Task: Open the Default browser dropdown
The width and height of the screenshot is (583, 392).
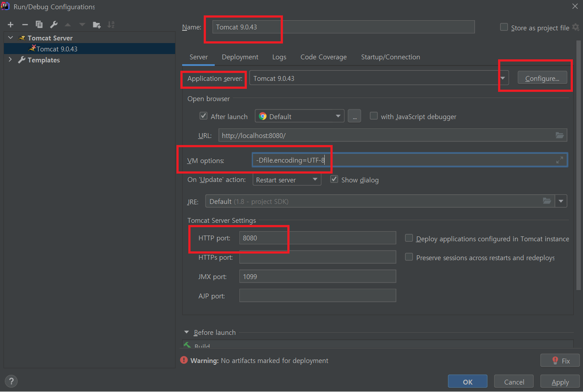Action: (x=299, y=116)
